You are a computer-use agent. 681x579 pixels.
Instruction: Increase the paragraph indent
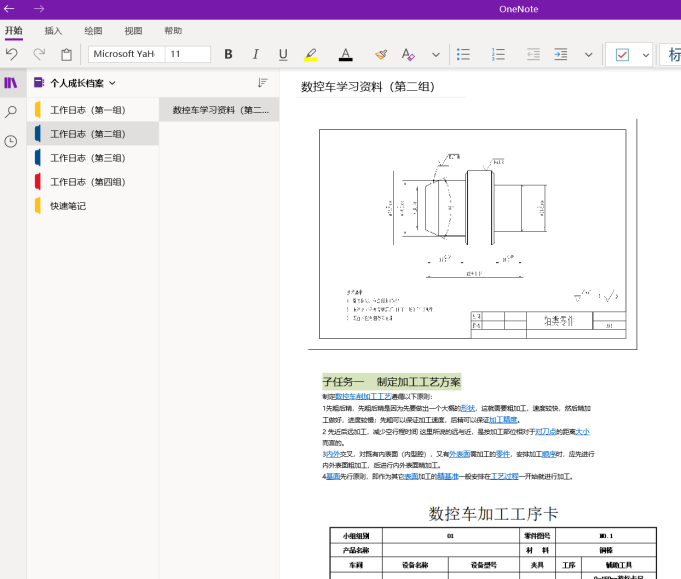pyautogui.click(x=561, y=54)
